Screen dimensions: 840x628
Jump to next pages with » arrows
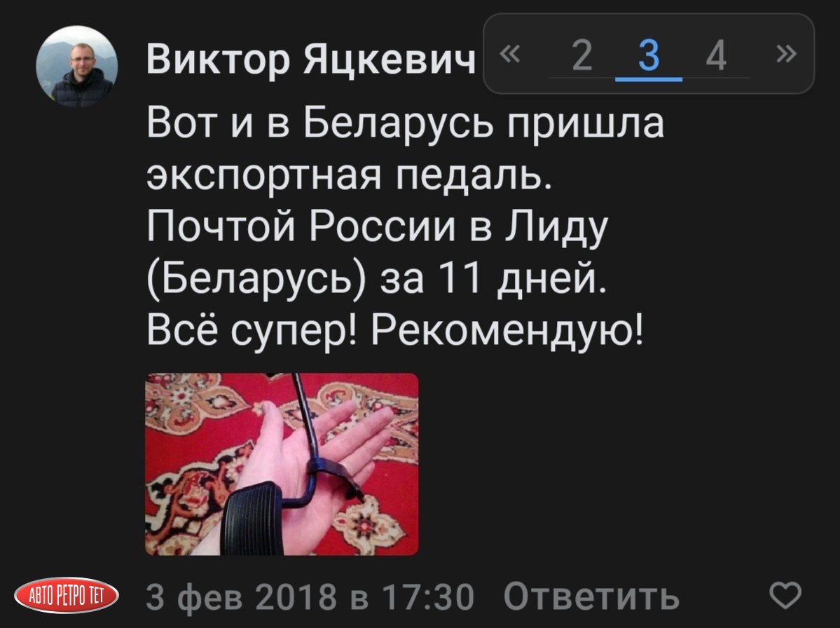pyautogui.click(x=786, y=53)
